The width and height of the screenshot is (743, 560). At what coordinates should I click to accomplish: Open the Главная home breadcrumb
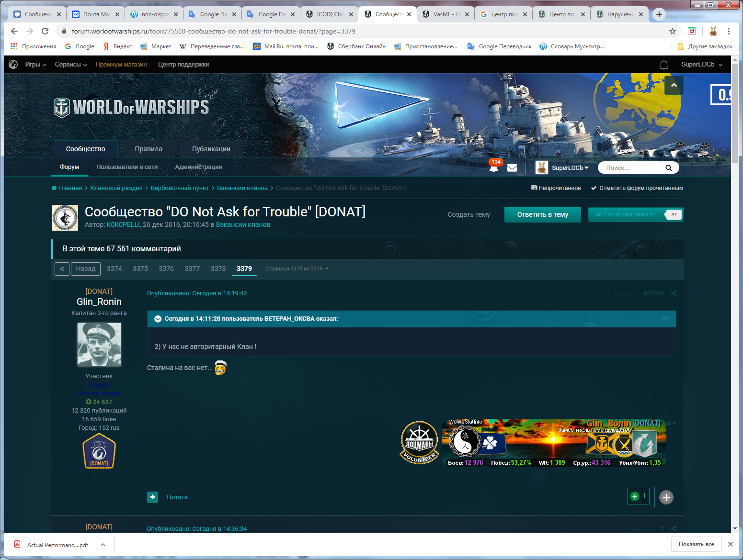pos(67,188)
